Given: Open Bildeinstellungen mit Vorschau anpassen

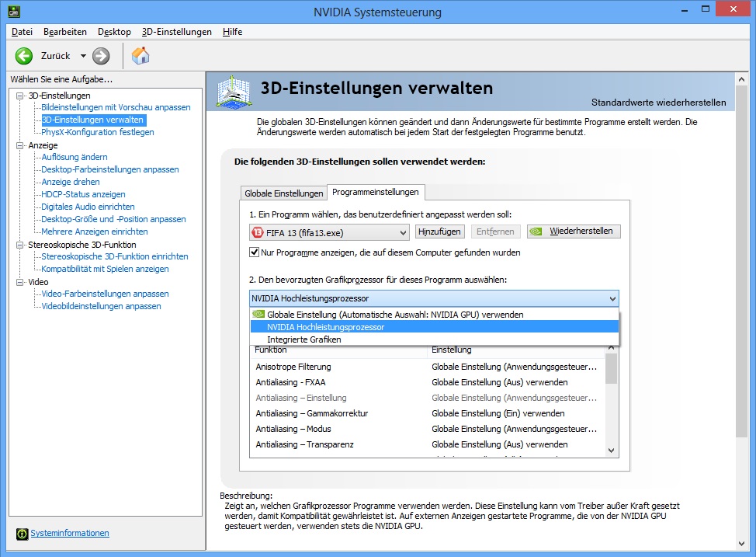Looking at the screenshot, I should coord(116,107).
